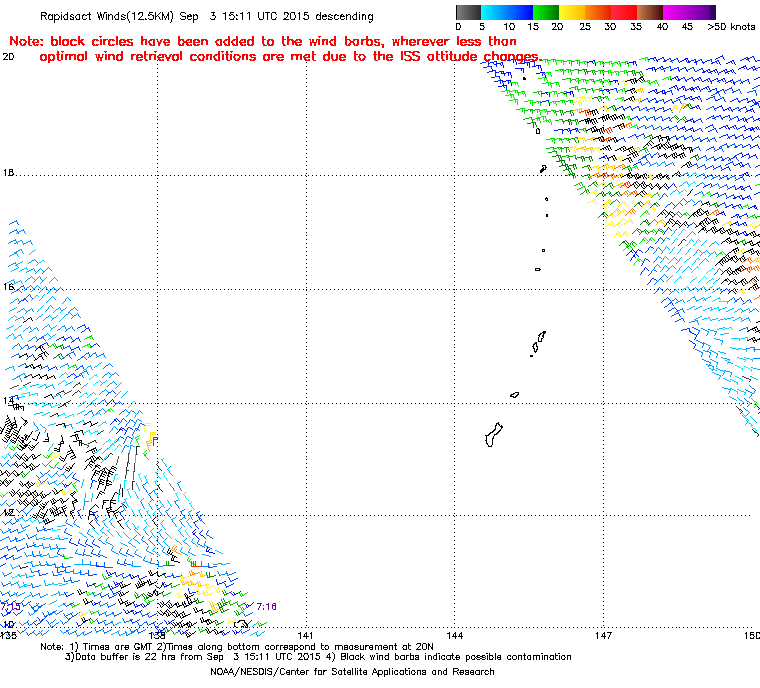Image resolution: width=760 pixels, height=688 pixels.
Task: Click the longitude label '141' at bottom
Action: point(305,635)
